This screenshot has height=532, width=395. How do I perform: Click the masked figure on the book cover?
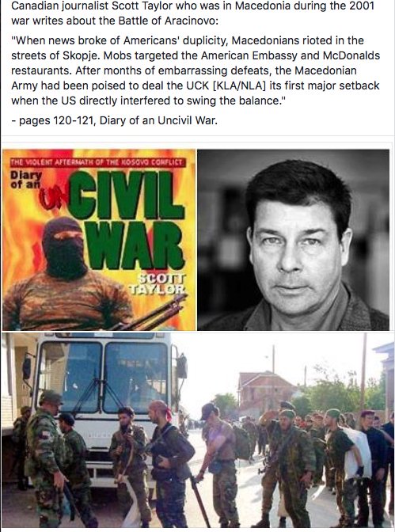click(x=66, y=275)
